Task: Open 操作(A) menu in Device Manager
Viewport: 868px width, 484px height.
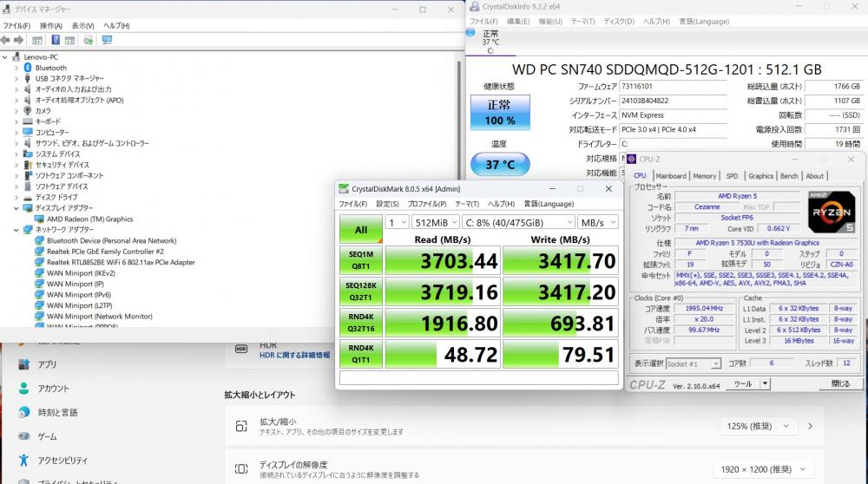Action: pyautogui.click(x=51, y=25)
